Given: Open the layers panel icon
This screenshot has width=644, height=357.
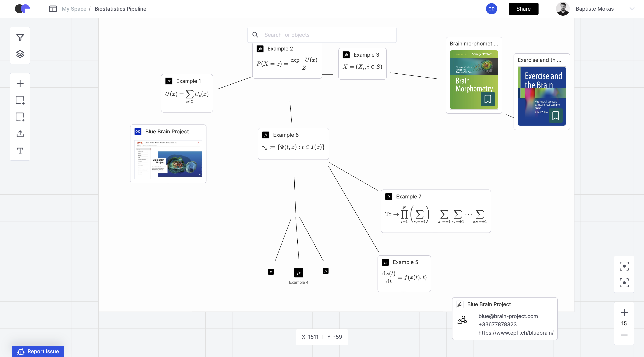Looking at the screenshot, I should click(x=20, y=54).
